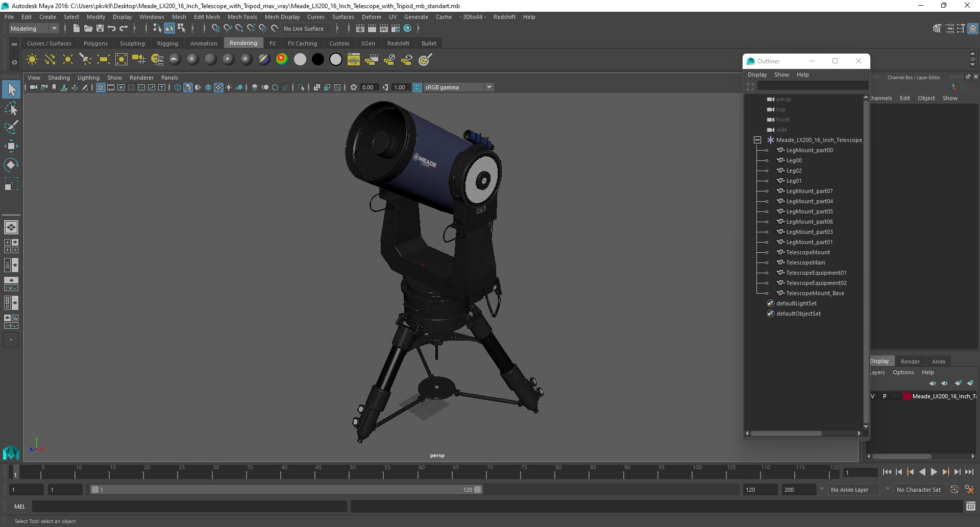The image size is (980, 527).
Task: Toggle use all lights in viewport
Action: 229,87
